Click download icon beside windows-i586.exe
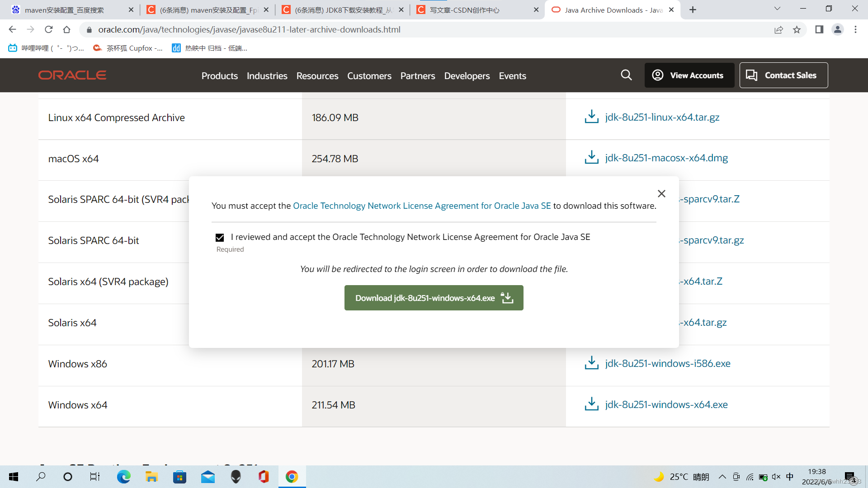This screenshot has width=868, height=488. click(x=591, y=363)
